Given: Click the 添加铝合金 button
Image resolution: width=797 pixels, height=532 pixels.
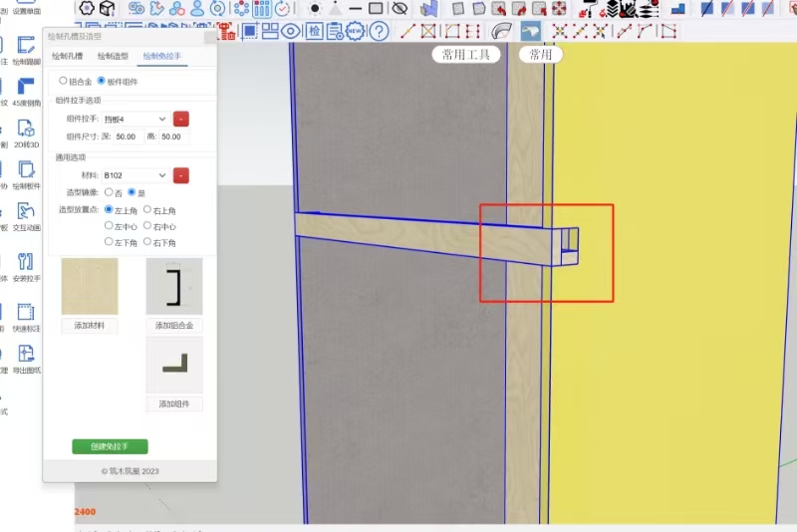Looking at the screenshot, I should pos(174,326).
